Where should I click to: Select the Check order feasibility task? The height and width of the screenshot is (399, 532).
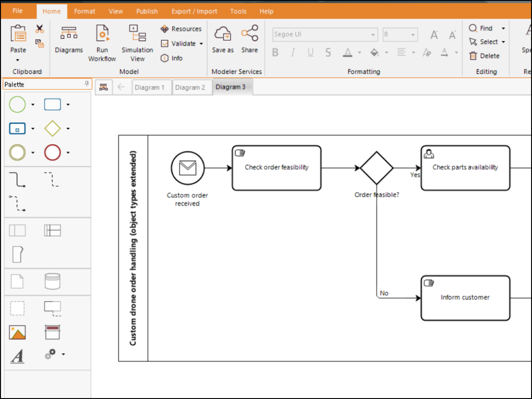tap(277, 168)
